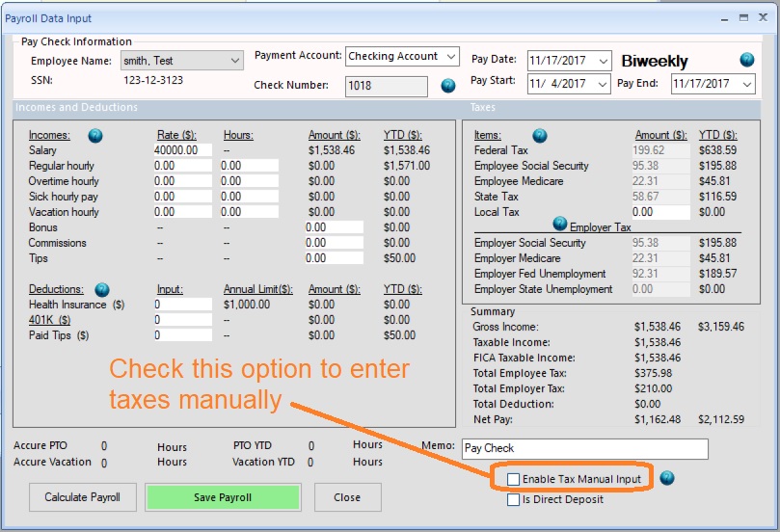Expand the Pay End date dropdown
The width and height of the screenshot is (780, 532).
(746, 84)
